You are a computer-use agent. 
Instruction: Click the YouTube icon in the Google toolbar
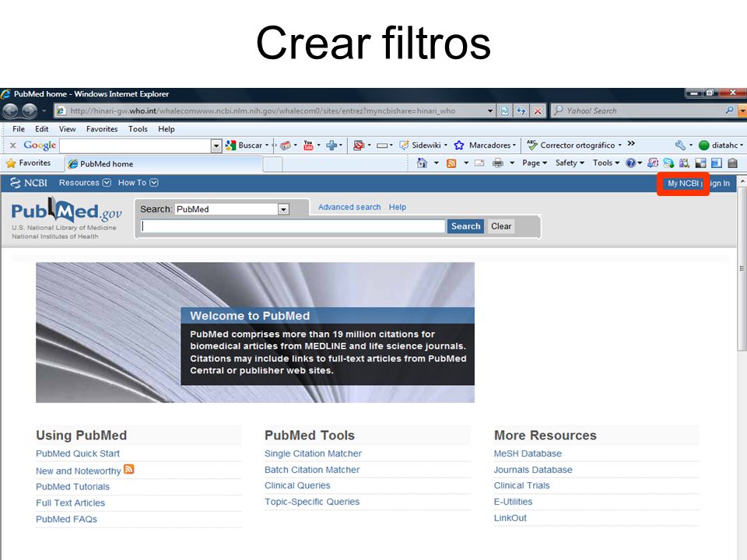coord(308,145)
